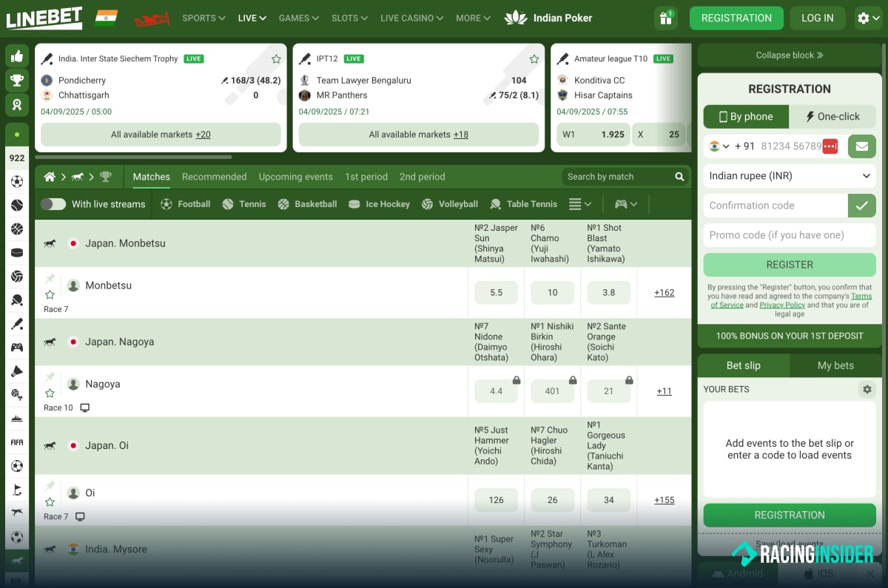This screenshot has height=588, width=888.
Task: Switch to Upcoming events tab
Action: 295,177
